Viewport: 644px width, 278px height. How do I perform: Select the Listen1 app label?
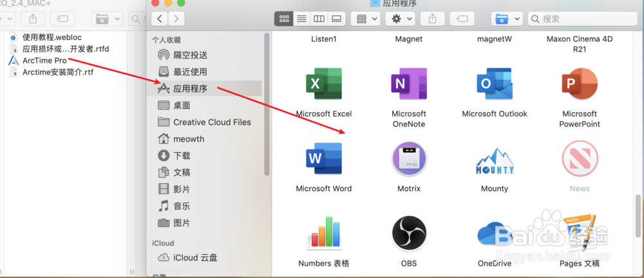pyautogui.click(x=324, y=39)
